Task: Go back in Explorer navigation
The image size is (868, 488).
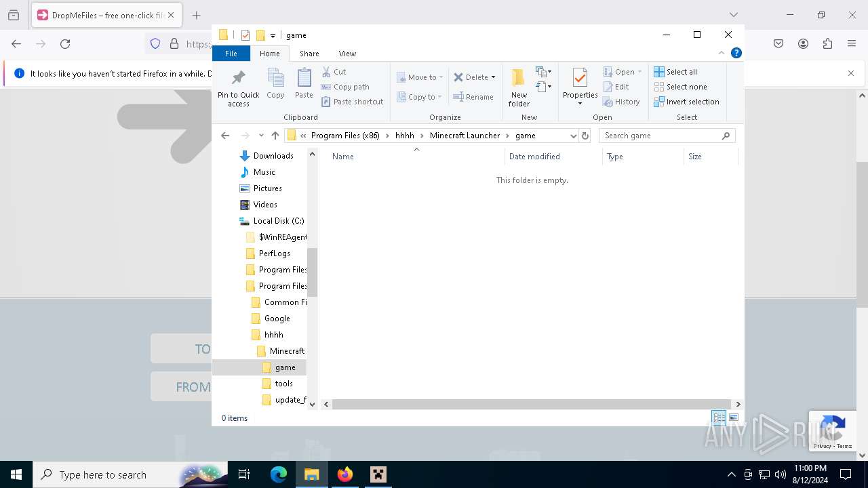Action: coord(225,136)
